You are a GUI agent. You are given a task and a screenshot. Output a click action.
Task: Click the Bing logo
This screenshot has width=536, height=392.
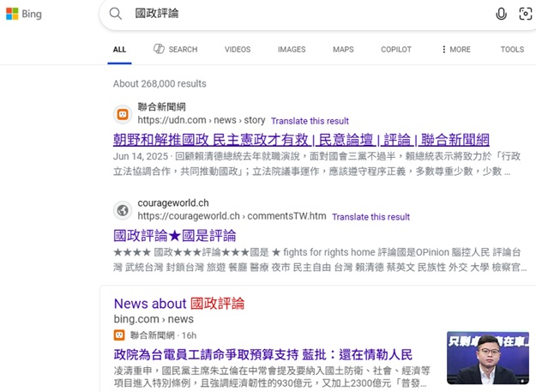coord(24,14)
